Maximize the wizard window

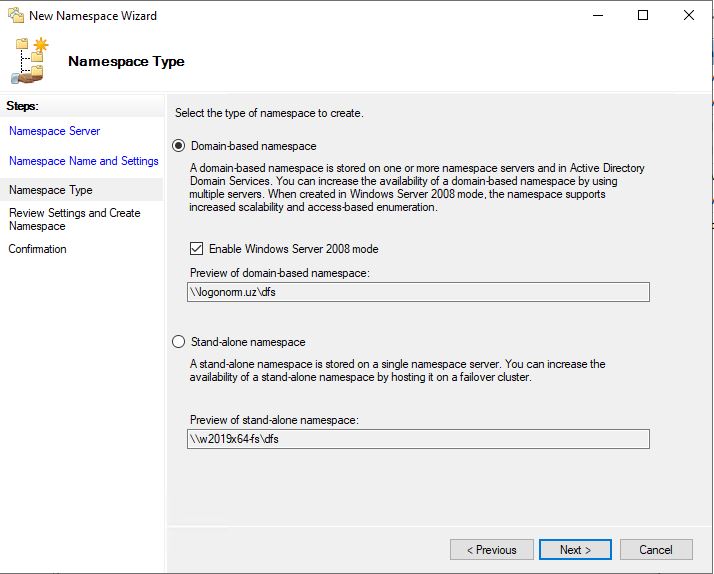click(643, 15)
